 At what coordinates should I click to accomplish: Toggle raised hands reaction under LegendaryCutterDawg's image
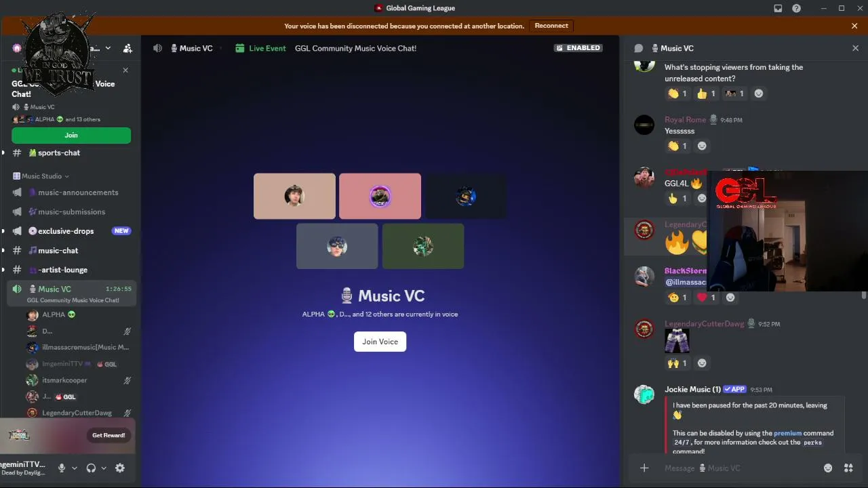click(677, 363)
